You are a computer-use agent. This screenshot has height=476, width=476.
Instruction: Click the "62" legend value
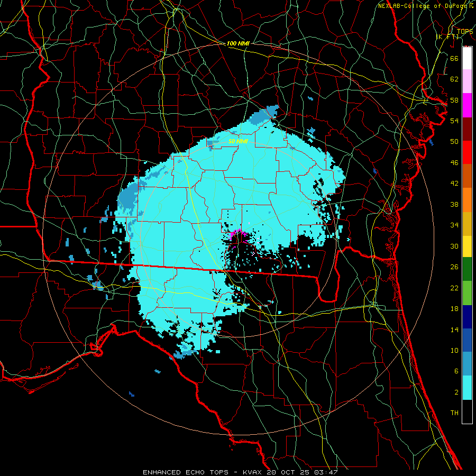point(454,79)
